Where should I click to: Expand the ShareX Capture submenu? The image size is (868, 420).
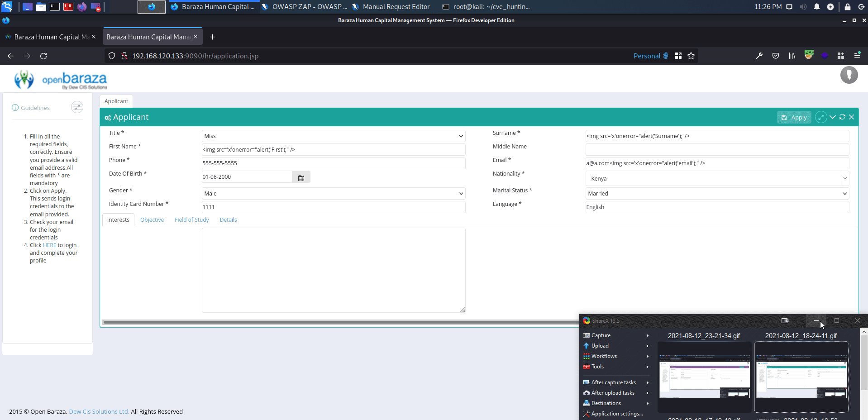click(616, 335)
